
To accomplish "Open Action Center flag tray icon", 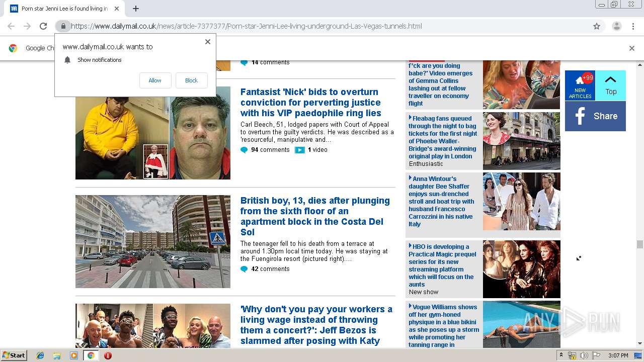I will pos(596,355).
